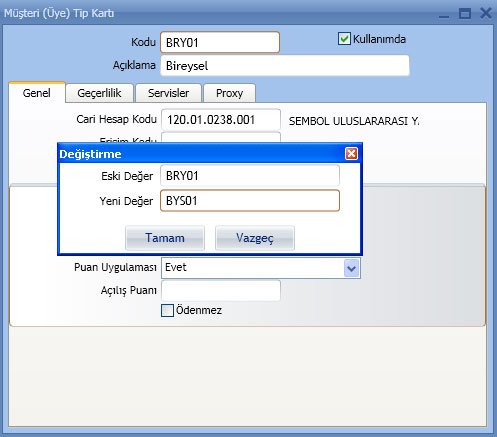497x437 pixels.
Task: Close the Müşteri Tip Kartı window
Action: (486, 13)
